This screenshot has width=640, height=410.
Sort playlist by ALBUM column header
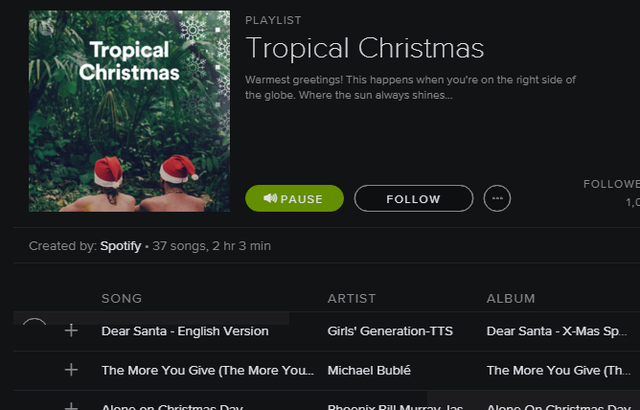[511, 299]
